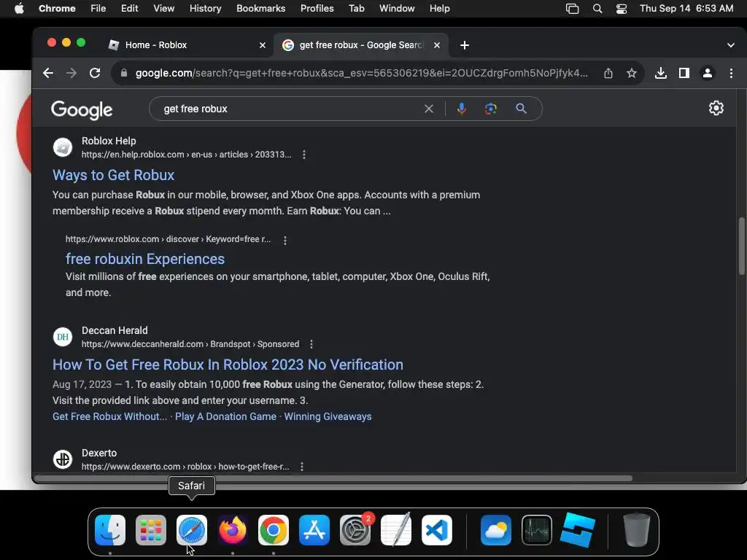Screen dimensions: 747x560
Task: Click the horizontal scrollbar at bottom
Action: 333,478
